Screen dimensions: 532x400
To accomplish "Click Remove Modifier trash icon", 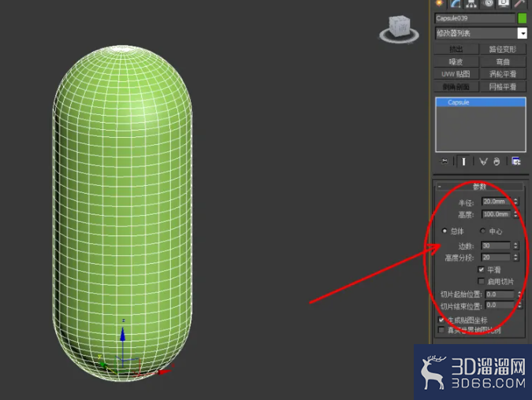I will [x=497, y=161].
